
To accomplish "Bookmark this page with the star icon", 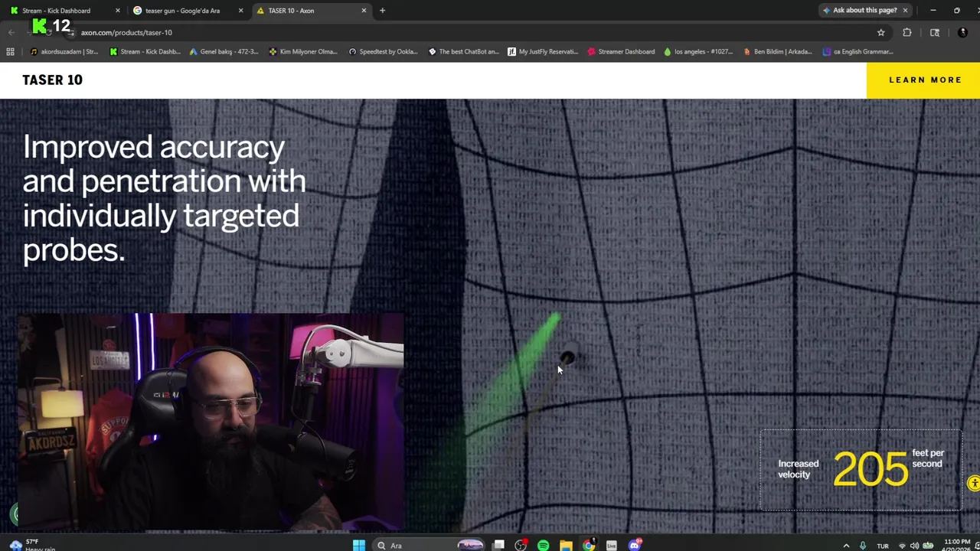I will coord(880,32).
